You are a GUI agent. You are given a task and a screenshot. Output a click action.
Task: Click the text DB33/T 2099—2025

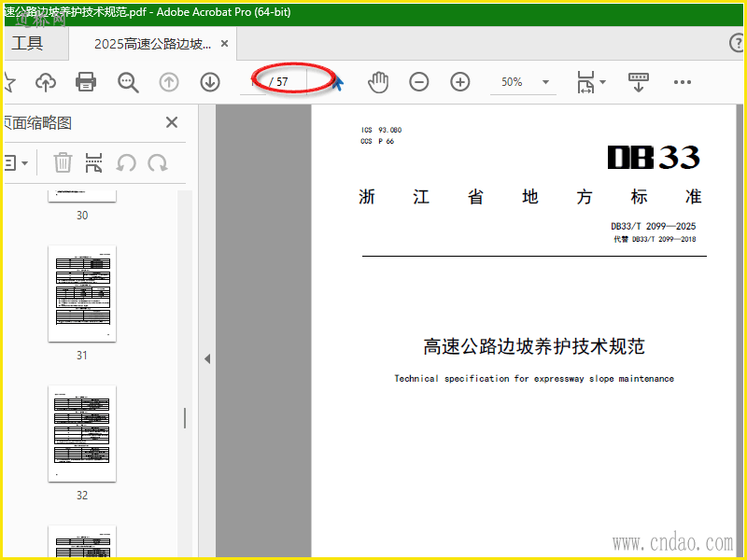[653, 226]
